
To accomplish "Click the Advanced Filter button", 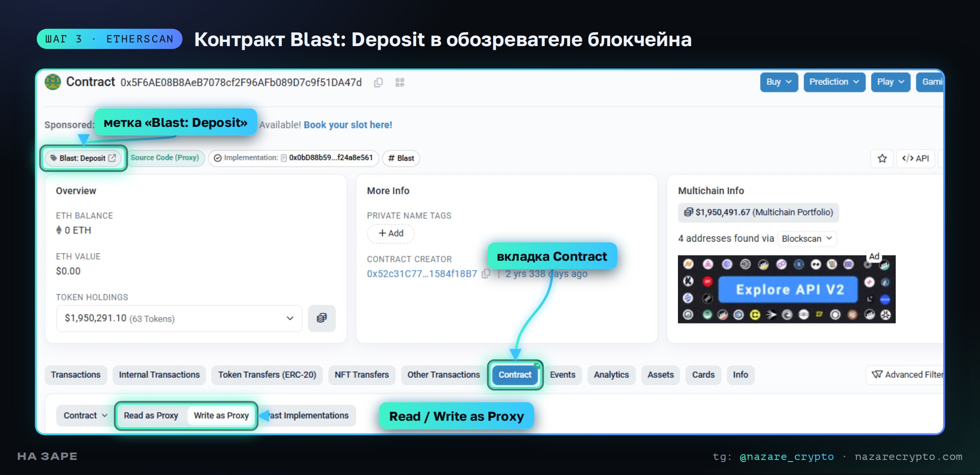I will [906, 375].
